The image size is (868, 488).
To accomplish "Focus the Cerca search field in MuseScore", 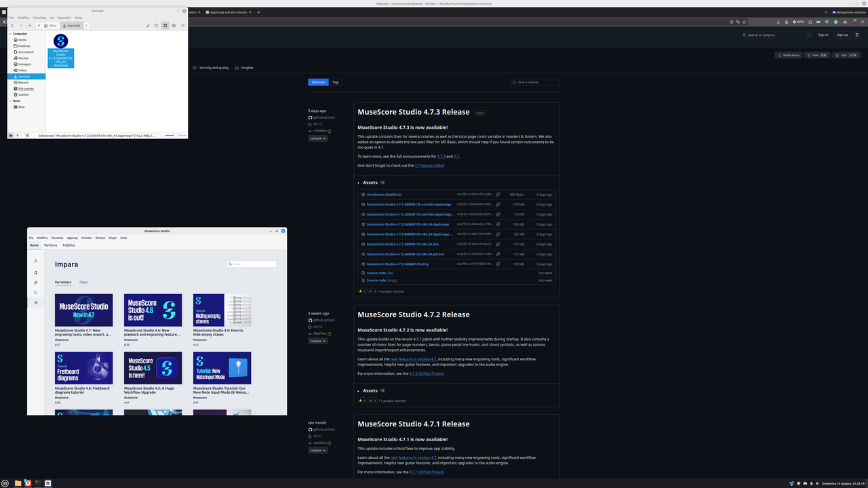I will point(252,264).
